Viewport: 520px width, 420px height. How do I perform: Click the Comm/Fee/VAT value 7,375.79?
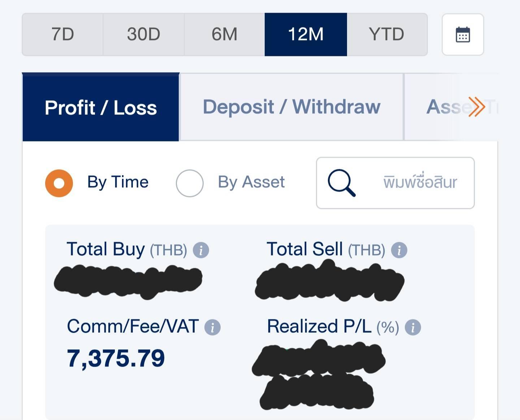pyautogui.click(x=116, y=359)
